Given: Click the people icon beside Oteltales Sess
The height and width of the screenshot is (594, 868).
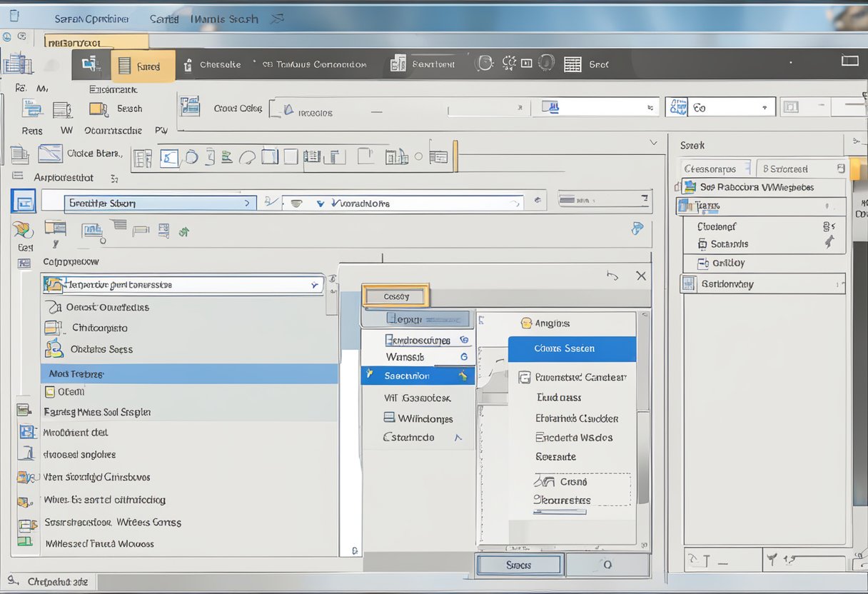Looking at the screenshot, I should 54,349.
